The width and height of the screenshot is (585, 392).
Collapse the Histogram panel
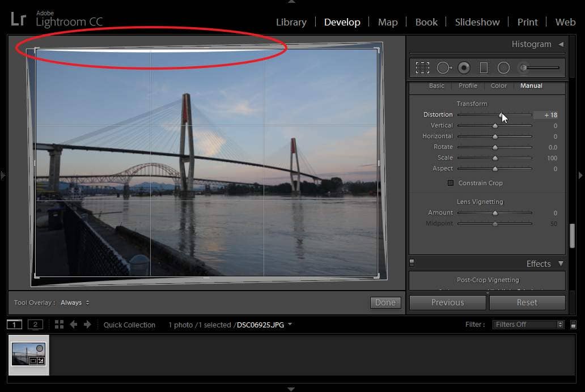(561, 44)
